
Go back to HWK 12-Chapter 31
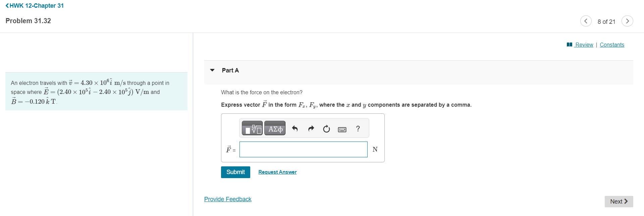click(35, 6)
